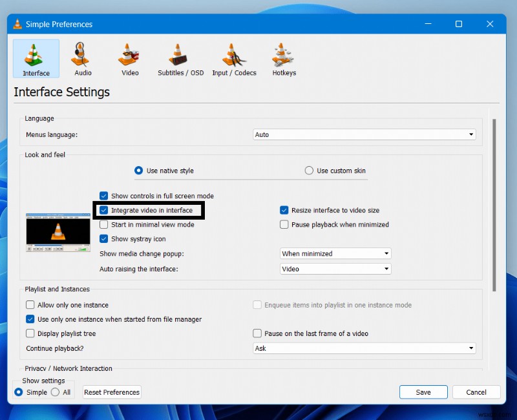
Task: Save the preferences changes
Action: (423, 392)
